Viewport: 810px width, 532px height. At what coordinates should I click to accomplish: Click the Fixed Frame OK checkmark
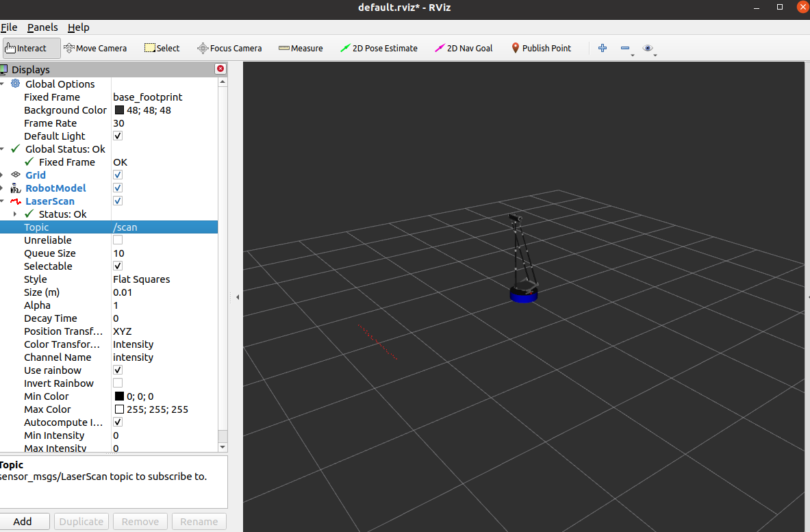(29, 162)
